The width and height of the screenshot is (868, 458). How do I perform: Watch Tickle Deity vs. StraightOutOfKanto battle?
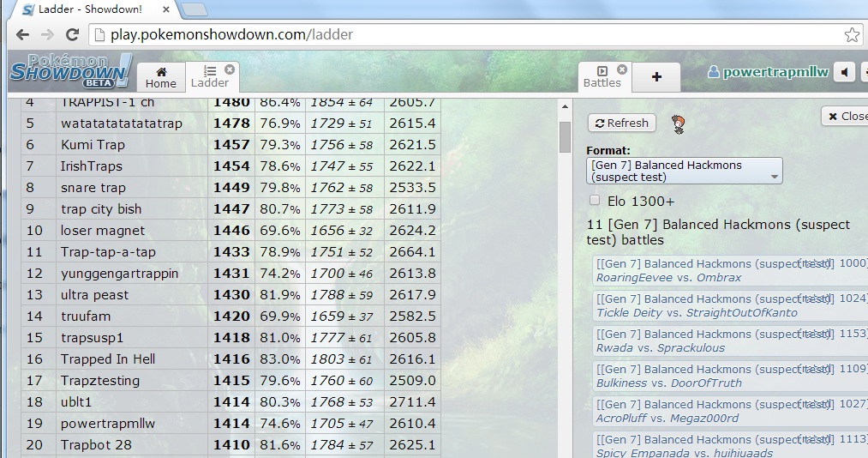(x=731, y=305)
